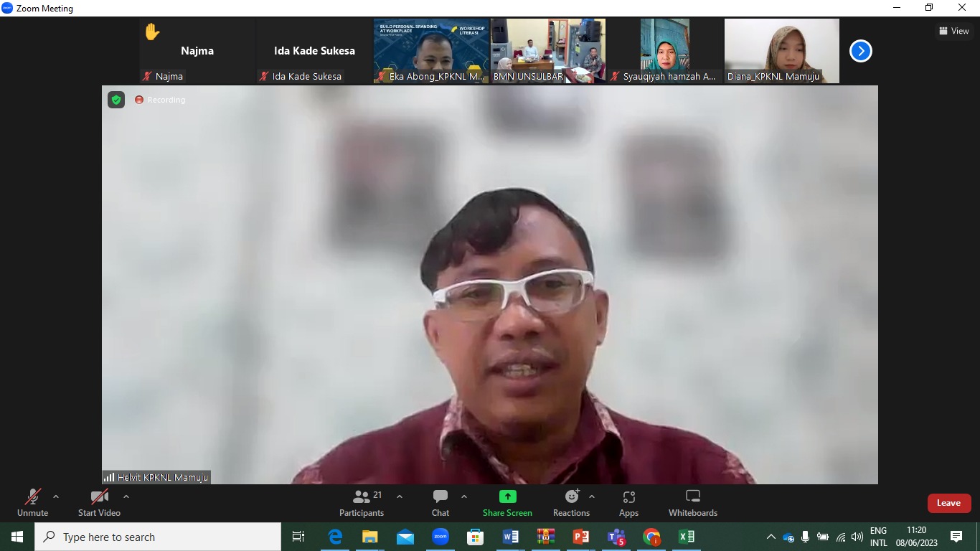Open the Reactions menu
This screenshot has height=551, width=980.
click(x=571, y=503)
